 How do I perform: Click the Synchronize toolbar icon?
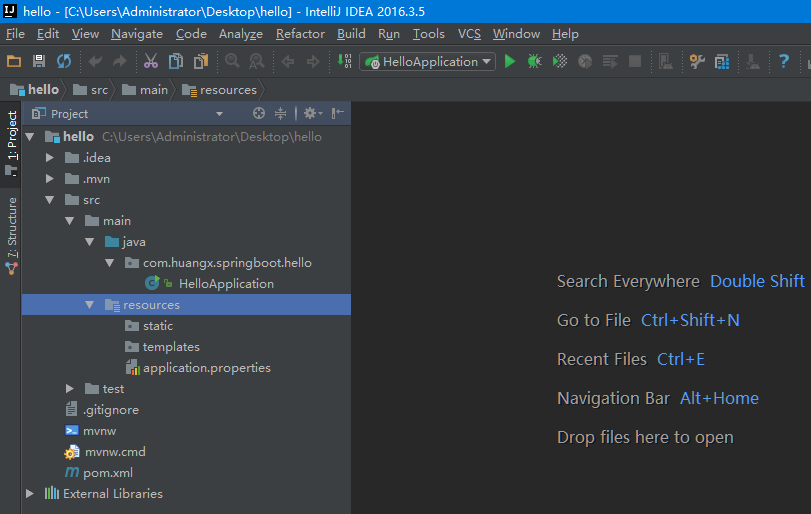point(64,62)
